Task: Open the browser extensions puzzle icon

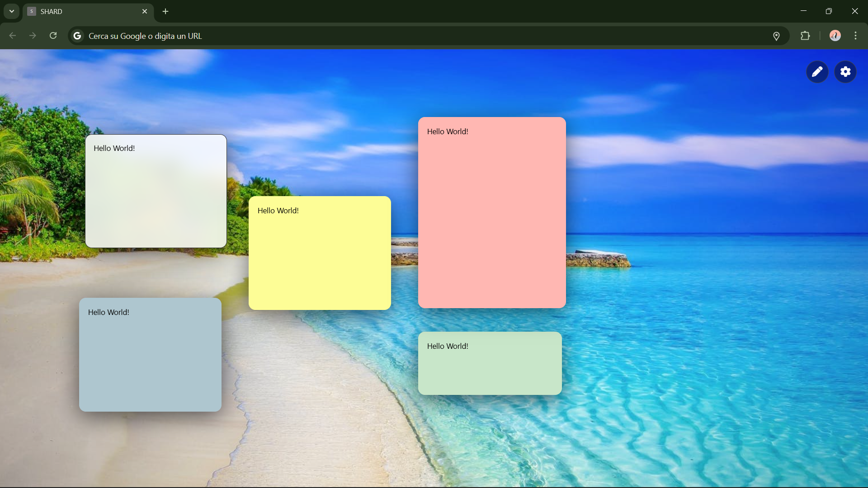Action: pyautogui.click(x=805, y=36)
